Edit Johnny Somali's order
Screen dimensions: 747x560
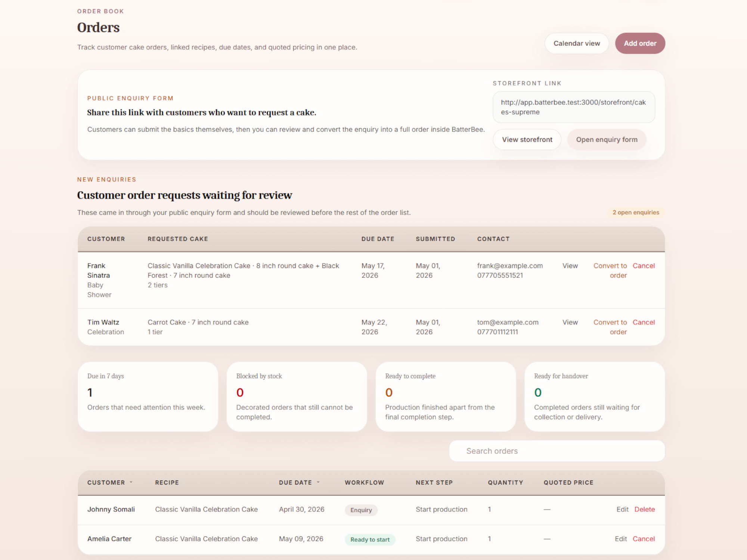622,509
